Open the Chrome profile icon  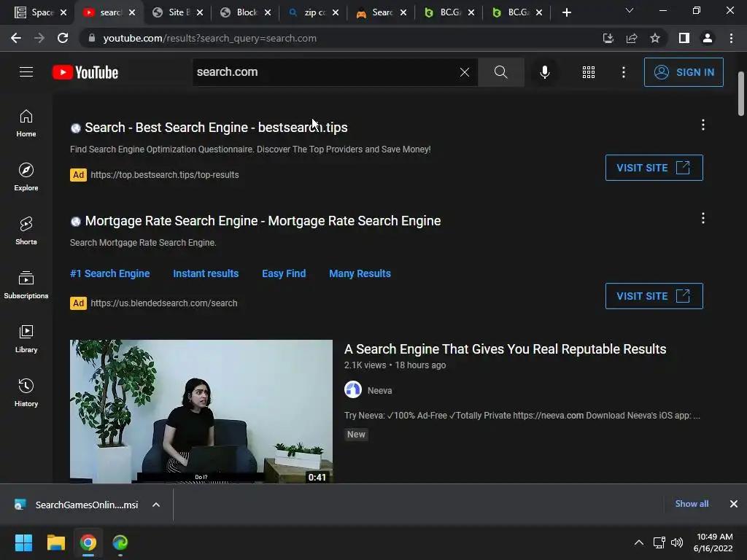pyautogui.click(x=708, y=38)
